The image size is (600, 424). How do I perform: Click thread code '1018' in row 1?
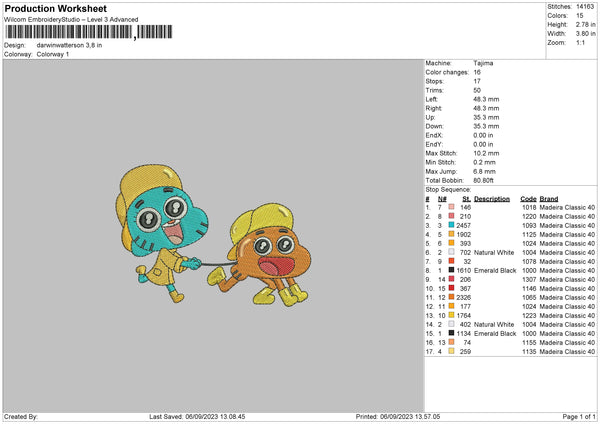tap(529, 207)
